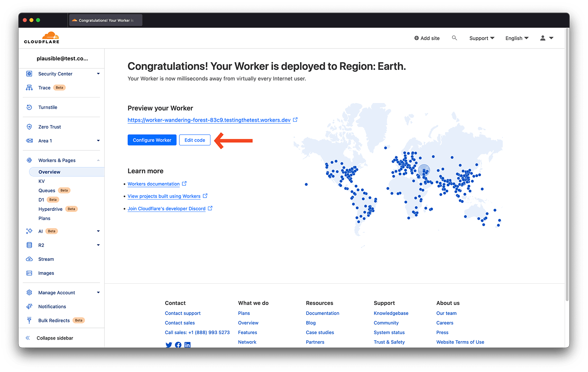
Task: Click the Trace sidebar icon
Action: (29, 88)
